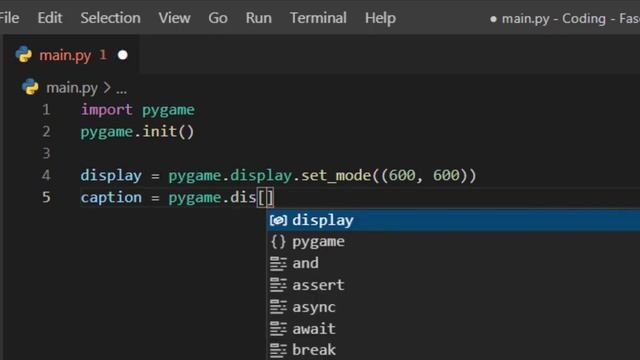This screenshot has height=360, width=640.
Task: Click the Python icon in the breadcrumb
Action: 30,87
